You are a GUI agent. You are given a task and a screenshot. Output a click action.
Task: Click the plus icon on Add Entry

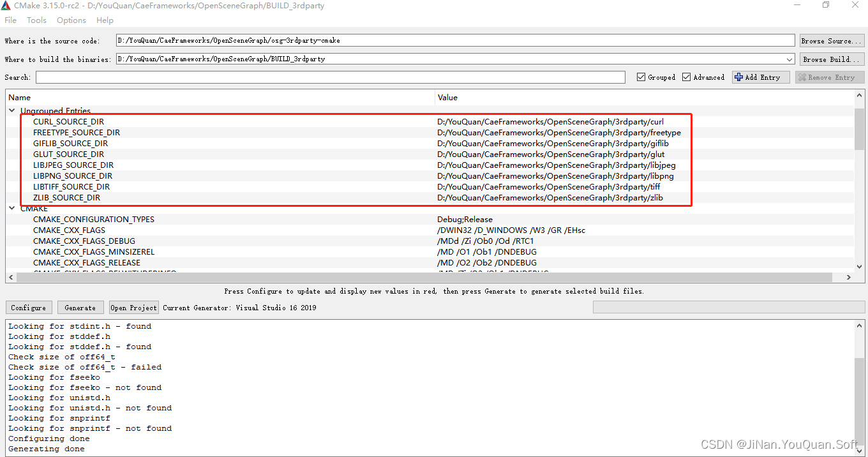(739, 77)
